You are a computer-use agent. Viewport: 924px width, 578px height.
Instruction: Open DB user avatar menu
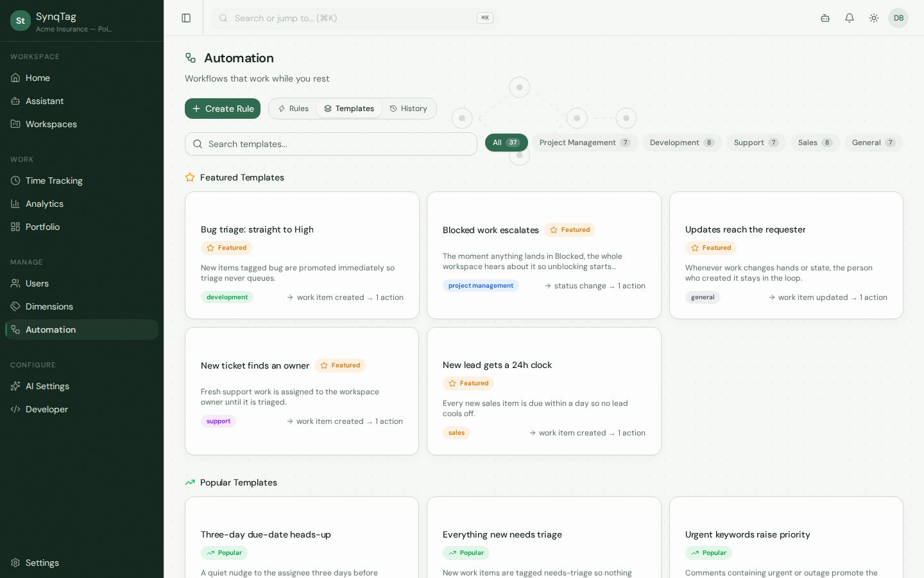click(x=898, y=18)
